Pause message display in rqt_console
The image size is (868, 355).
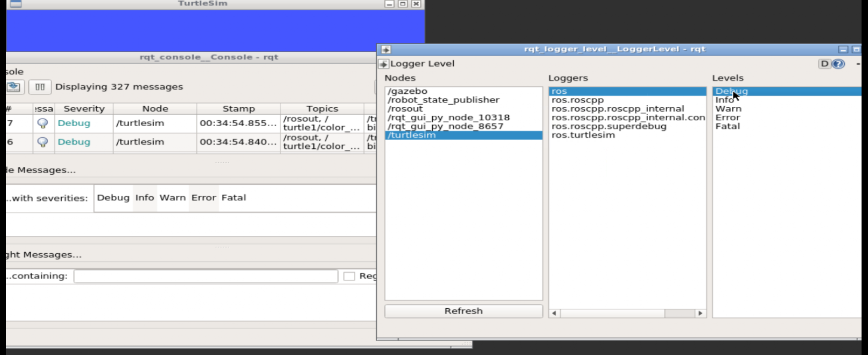(x=40, y=87)
